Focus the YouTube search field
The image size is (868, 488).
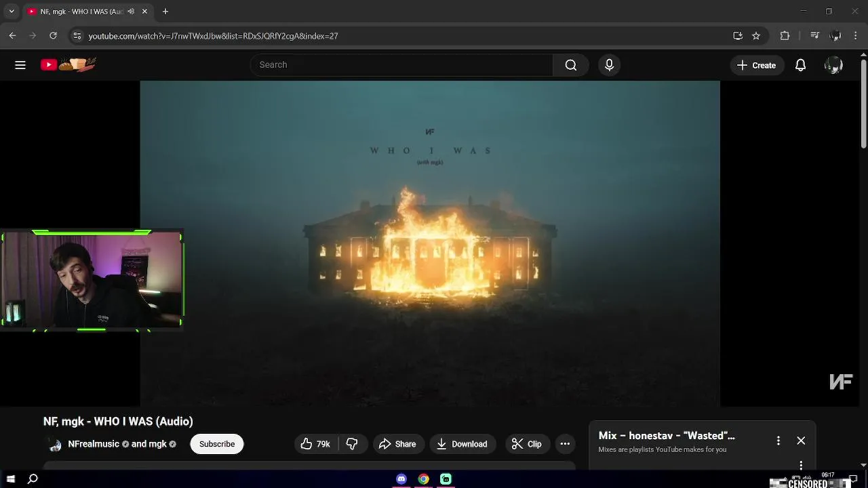401,65
